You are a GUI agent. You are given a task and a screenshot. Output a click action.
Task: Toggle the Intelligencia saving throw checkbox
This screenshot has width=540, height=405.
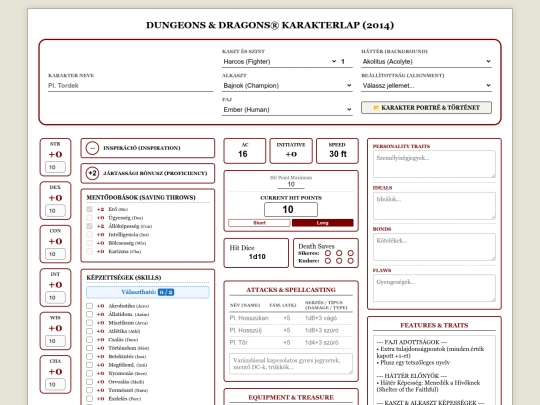pos(90,235)
